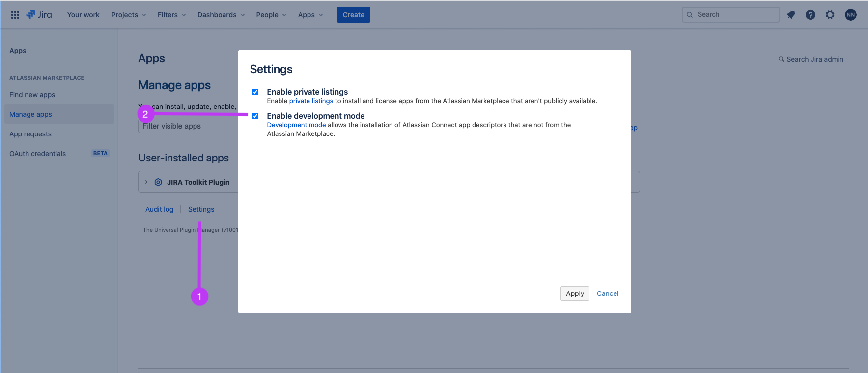This screenshot has height=373, width=868.
Task: Follow the Development mode link
Action: click(296, 125)
